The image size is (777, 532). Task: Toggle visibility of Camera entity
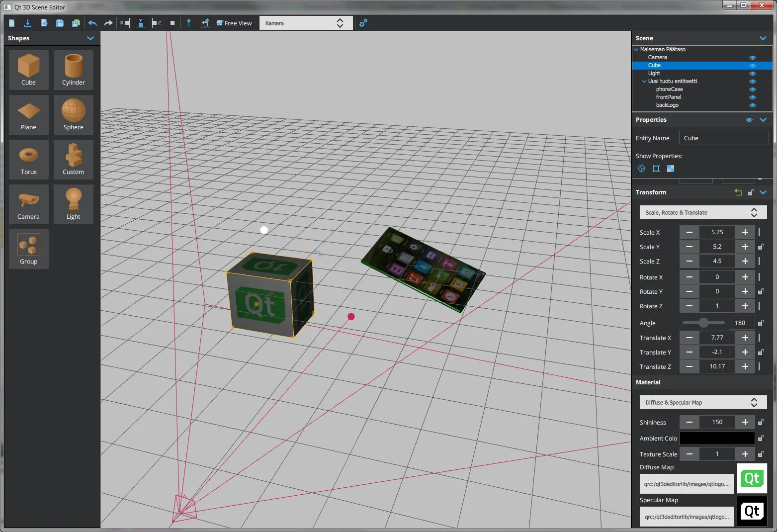[x=752, y=58]
